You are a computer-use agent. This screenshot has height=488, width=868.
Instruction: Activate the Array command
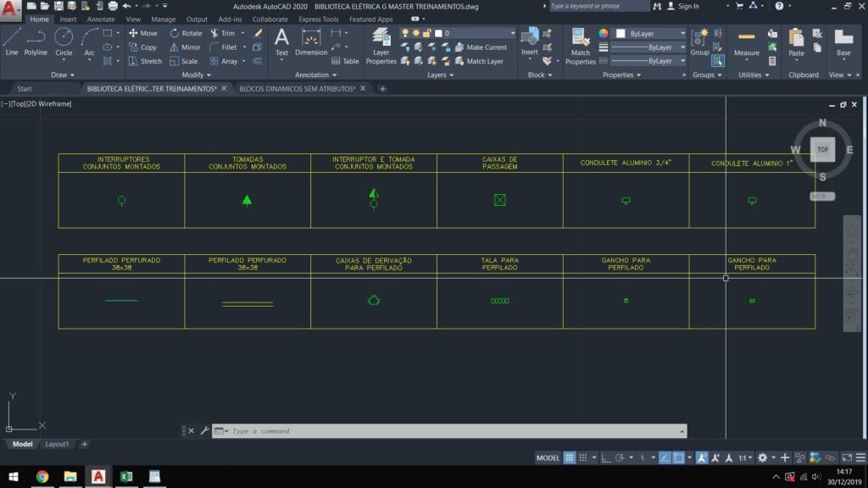[x=224, y=61]
